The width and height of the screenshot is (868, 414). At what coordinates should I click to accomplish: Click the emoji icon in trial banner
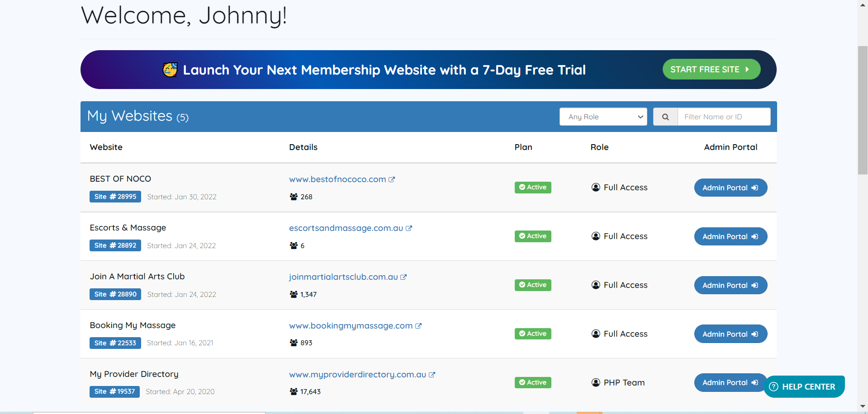(170, 70)
